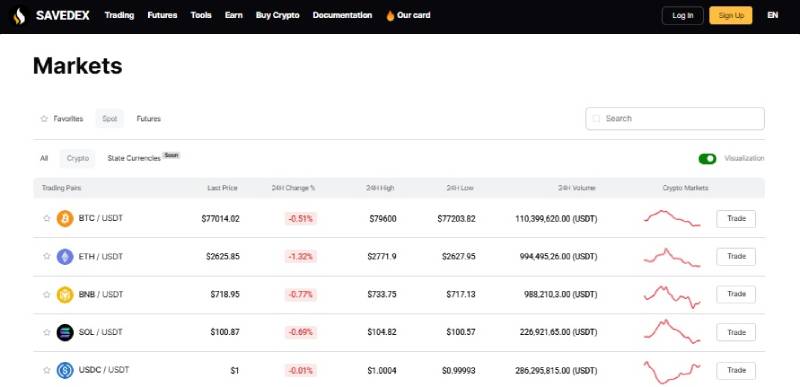
Task: Click the SAVEDEX flame logo
Action: (x=19, y=16)
